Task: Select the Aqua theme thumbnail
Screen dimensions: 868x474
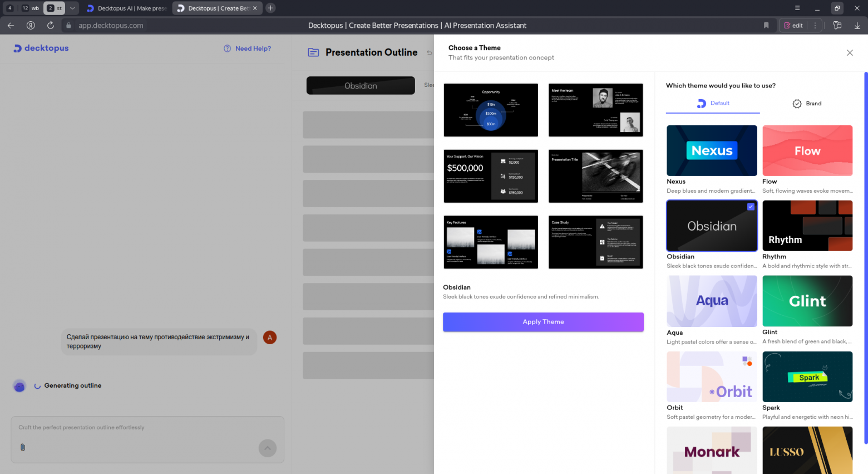Action: coord(712,301)
